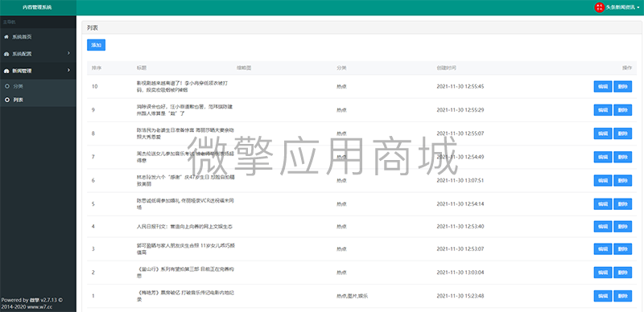Edit the news row numbered 7

[x=602, y=157]
